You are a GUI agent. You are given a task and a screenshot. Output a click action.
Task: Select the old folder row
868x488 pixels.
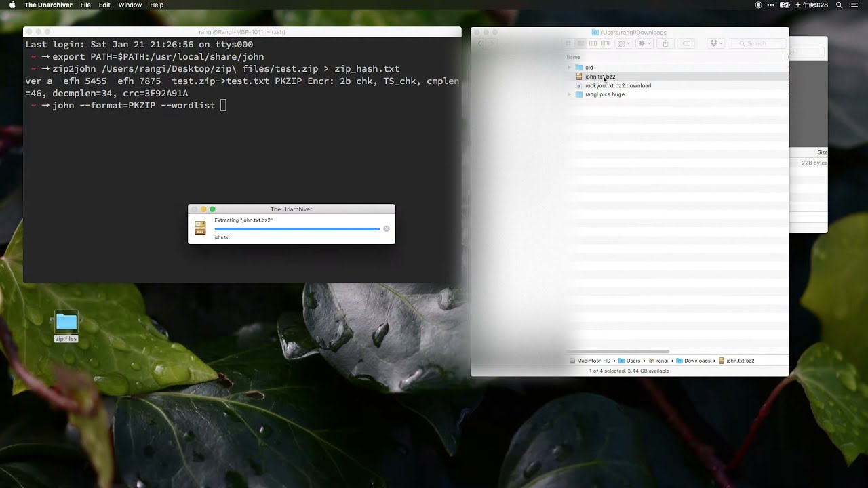click(x=677, y=68)
